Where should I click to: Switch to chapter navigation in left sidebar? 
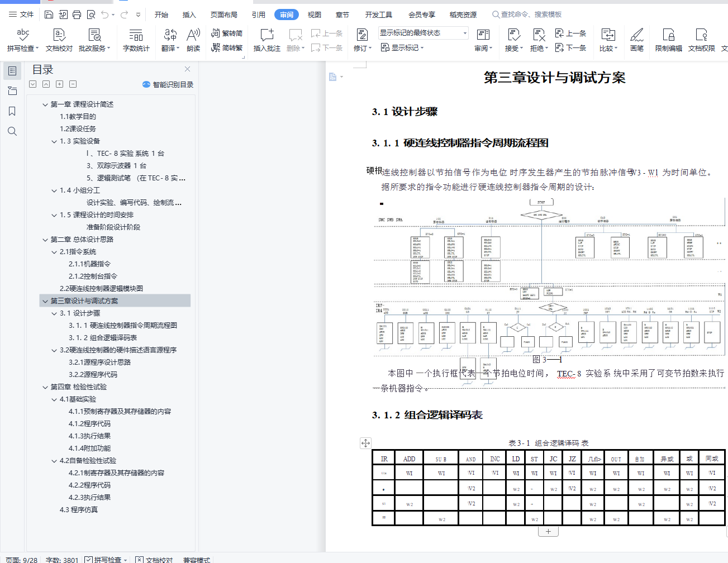tap(12, 91)
